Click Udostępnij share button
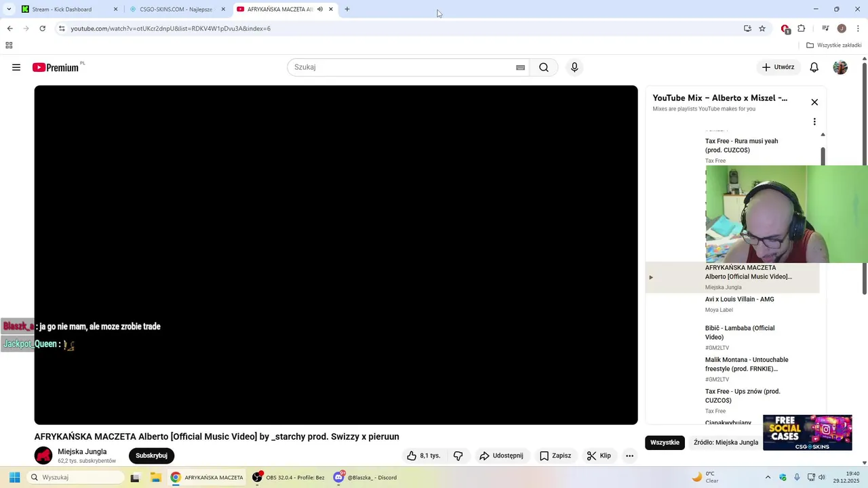868x488 pixels. tap(501, 455)
